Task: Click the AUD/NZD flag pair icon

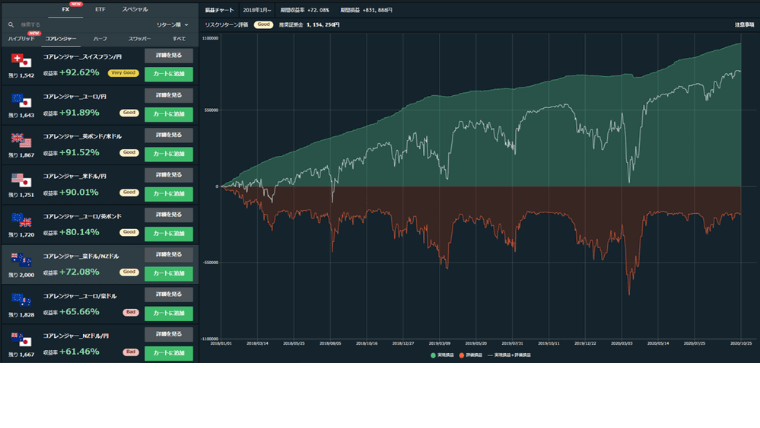Action: [22, 259]
